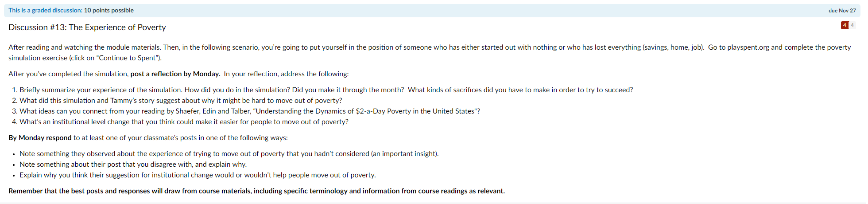Click the light blue graded discussion banner
This screenshot has width=868, height=204.
[x=432, y=10]
